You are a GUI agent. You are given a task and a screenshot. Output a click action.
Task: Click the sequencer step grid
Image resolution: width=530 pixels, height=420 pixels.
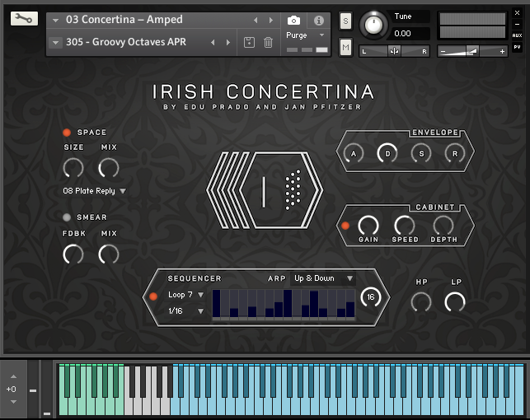pos(284,304)
